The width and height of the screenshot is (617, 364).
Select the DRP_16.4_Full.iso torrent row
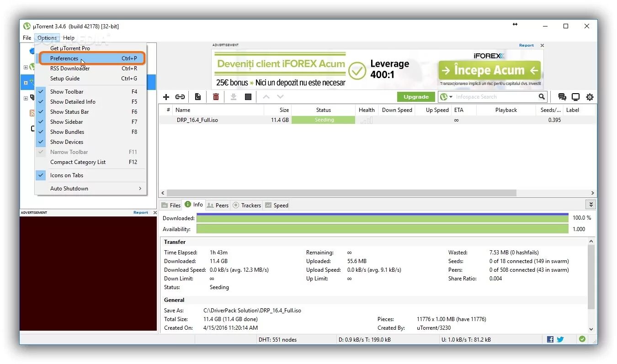pyautogui.click(x=377, y=120)
